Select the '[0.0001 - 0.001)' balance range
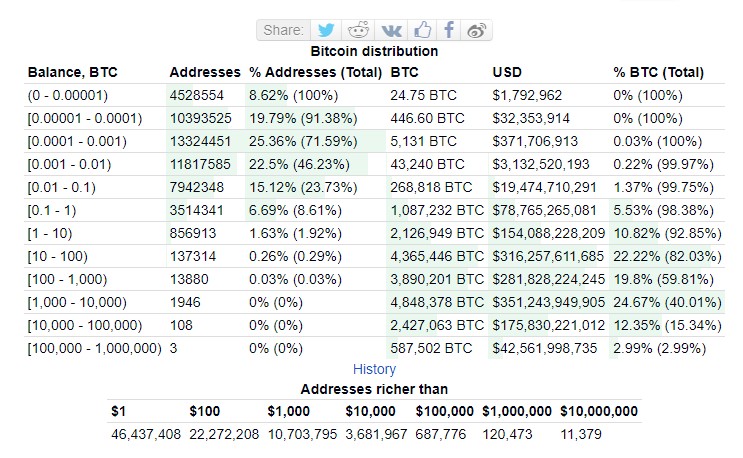This screenshot has height=458, width=743. point(77,142)
